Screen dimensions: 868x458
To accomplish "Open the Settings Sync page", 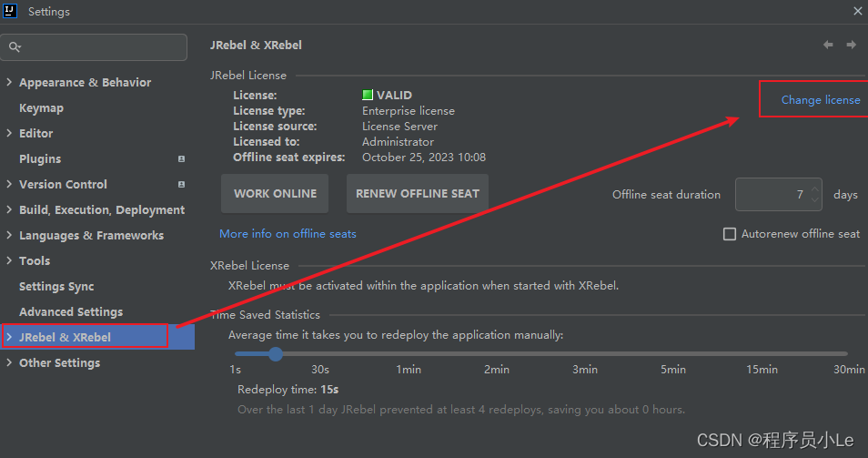I will 56,286.
